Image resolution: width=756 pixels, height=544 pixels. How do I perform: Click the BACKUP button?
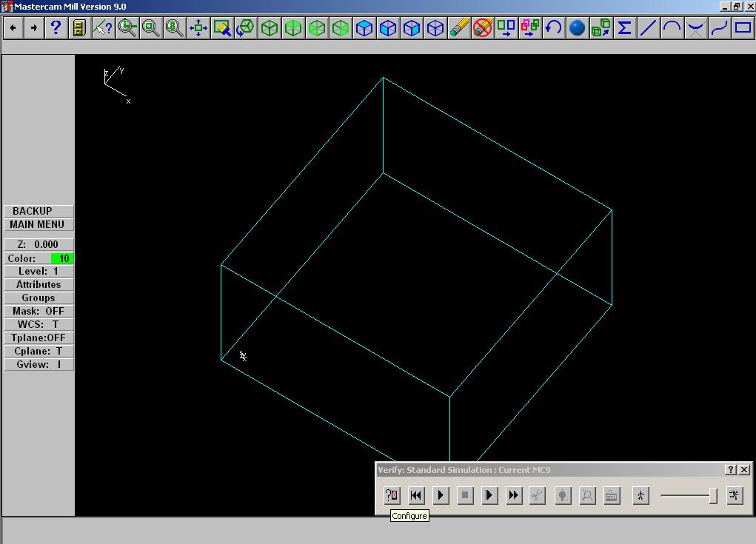[x=39, y=211]
